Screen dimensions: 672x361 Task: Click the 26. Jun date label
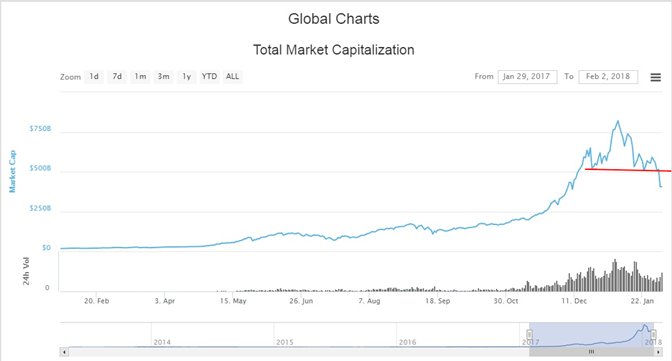pyautogui.click(x=301, y=301)
